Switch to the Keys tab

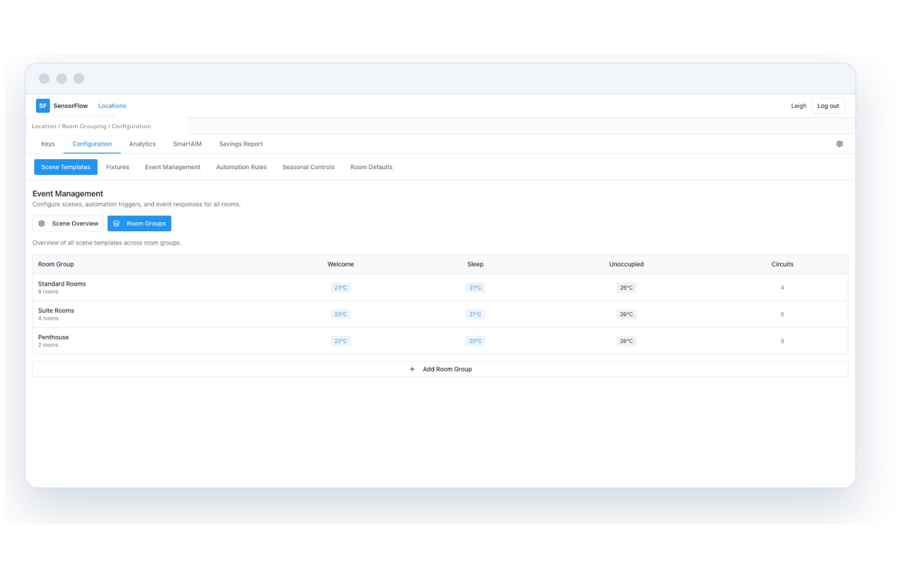click(x=48, y=144)
